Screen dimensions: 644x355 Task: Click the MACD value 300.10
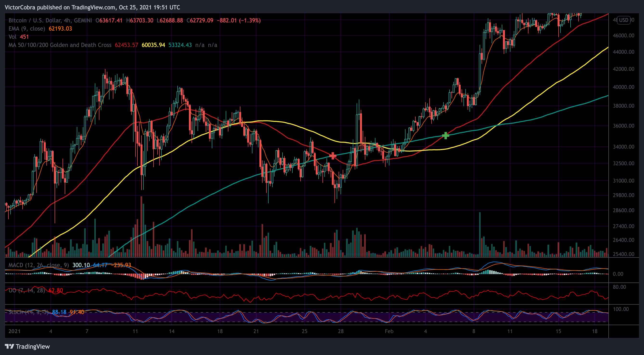[x=81, y=265]
